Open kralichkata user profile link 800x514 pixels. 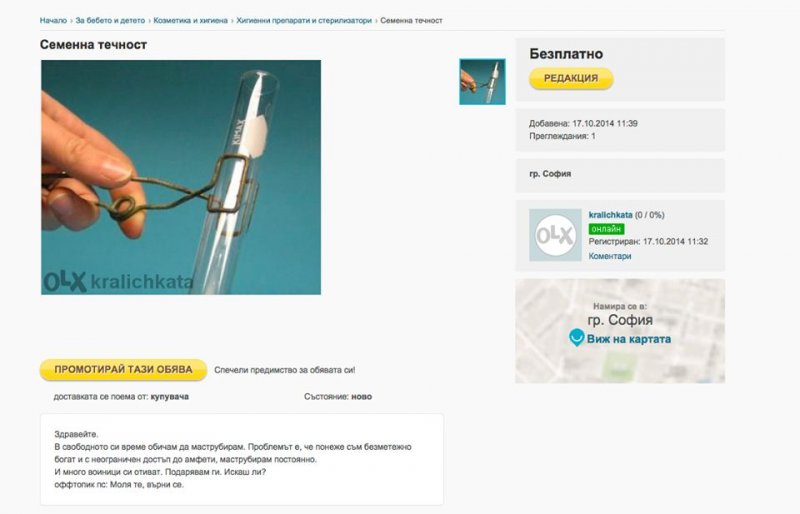coord(610,215)
